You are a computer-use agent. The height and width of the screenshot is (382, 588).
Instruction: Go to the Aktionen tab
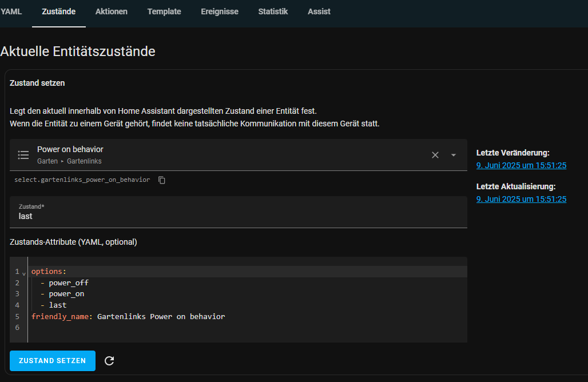[112, 11]
